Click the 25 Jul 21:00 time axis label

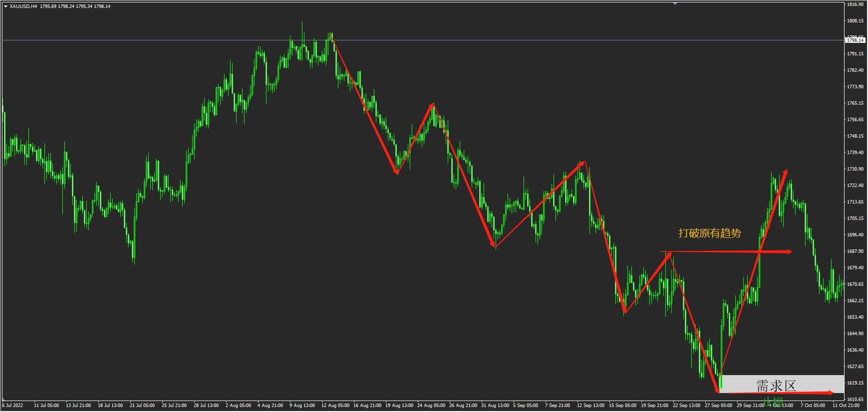(x=174, y=406)
